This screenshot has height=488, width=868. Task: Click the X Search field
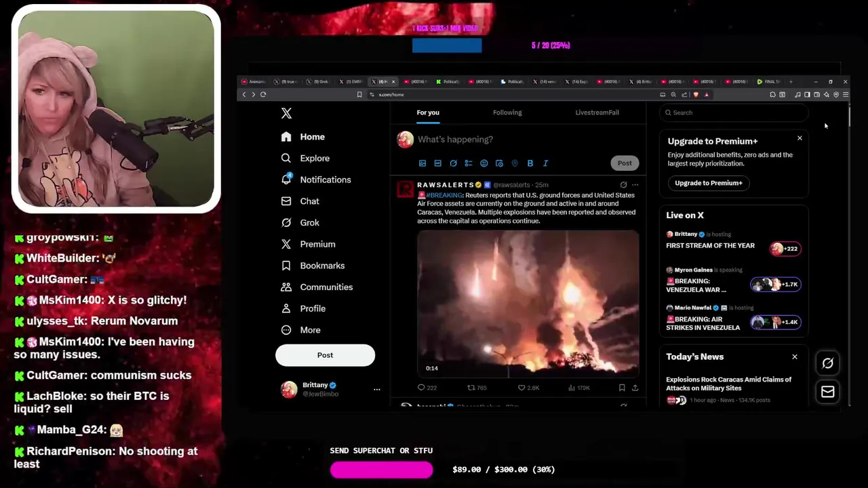[x=734, y=113]
